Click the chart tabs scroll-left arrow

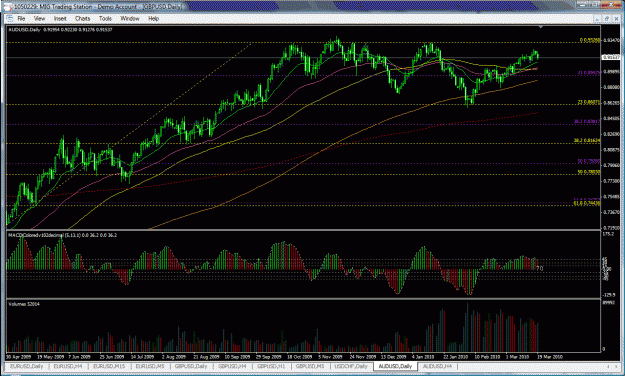pyautogui.click(x=608, y=366)
